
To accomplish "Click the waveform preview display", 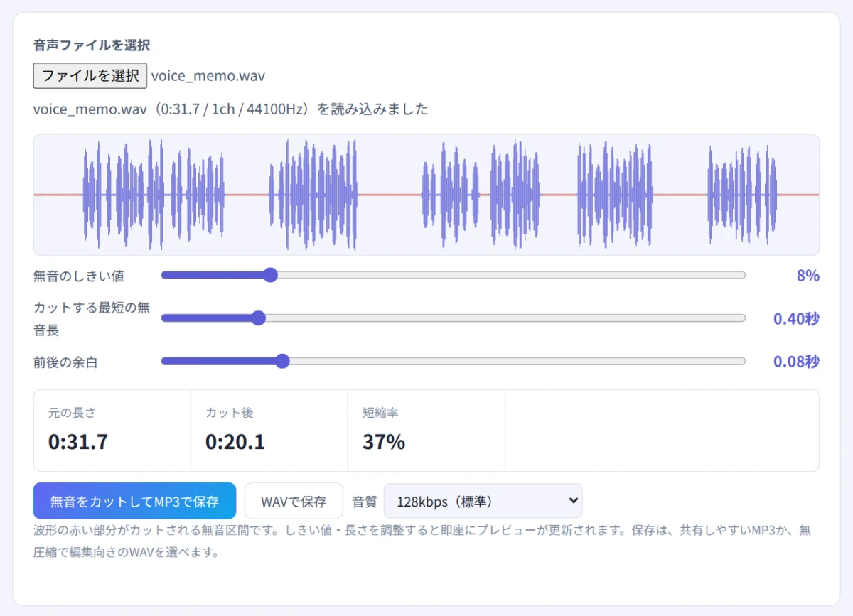I will 426,195.
